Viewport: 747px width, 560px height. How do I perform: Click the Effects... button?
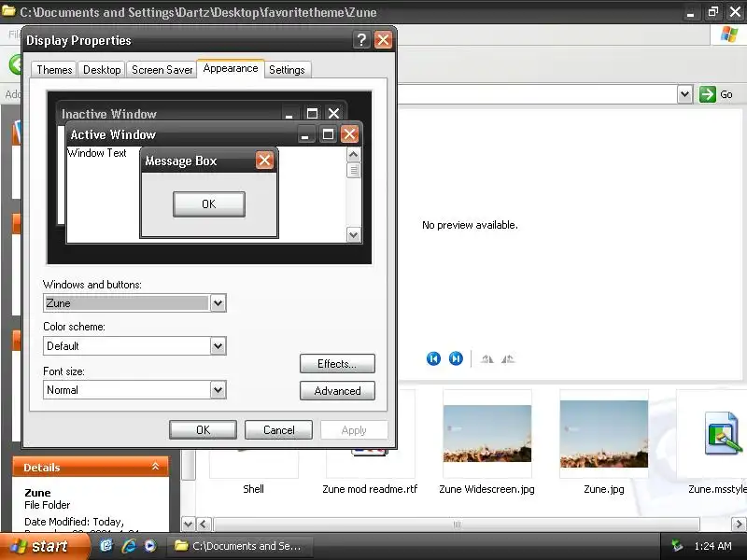[x=337, y=364]
